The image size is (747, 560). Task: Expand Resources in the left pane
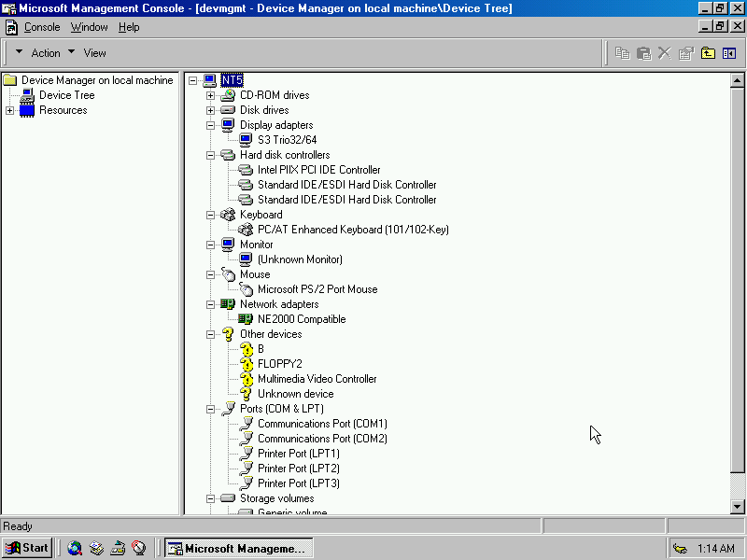tap(9, 110)
